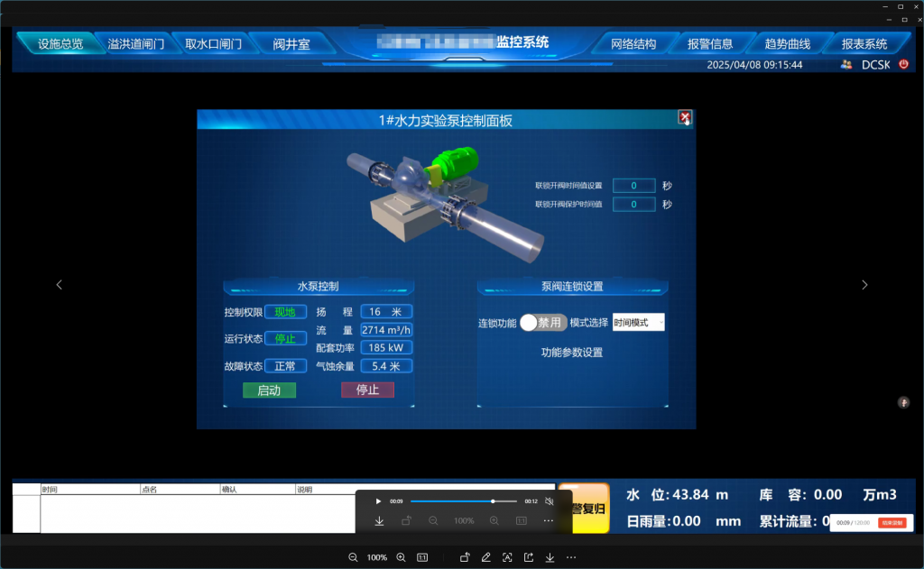
Task: Click the 水位 43.84 m reading
Action: (677, 495)
